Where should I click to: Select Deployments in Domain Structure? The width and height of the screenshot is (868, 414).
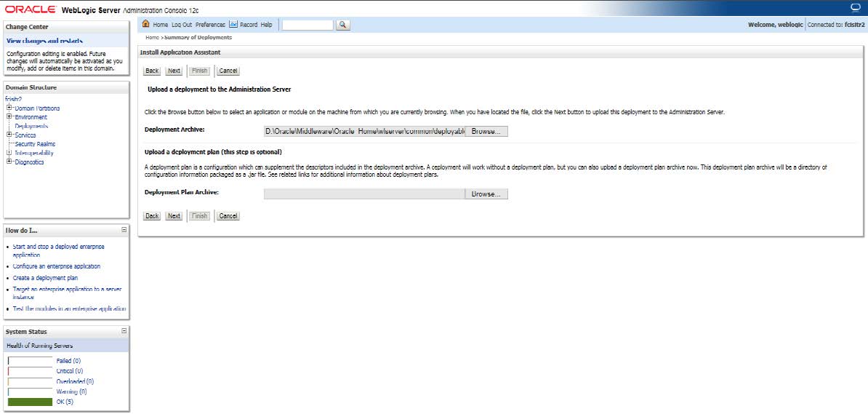tap(31, 126)
